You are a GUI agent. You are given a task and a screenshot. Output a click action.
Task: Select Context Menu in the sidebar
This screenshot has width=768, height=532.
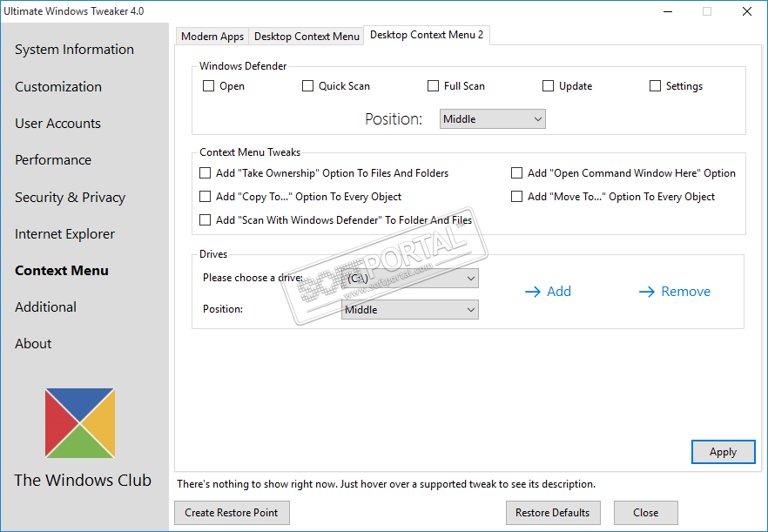62,271
